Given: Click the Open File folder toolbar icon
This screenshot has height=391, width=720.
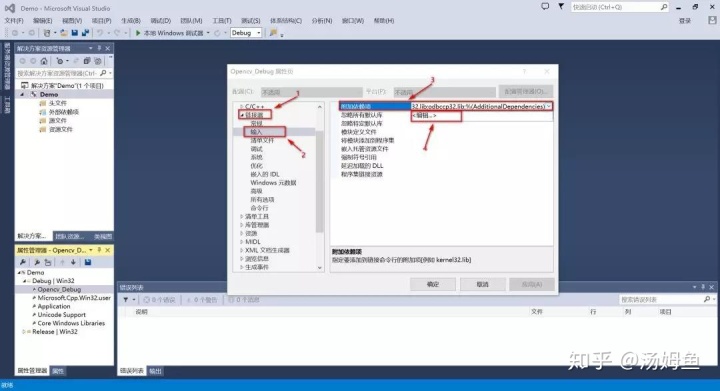Looking at the screenshot, I should pyautogui.click(x=64, y=33).
